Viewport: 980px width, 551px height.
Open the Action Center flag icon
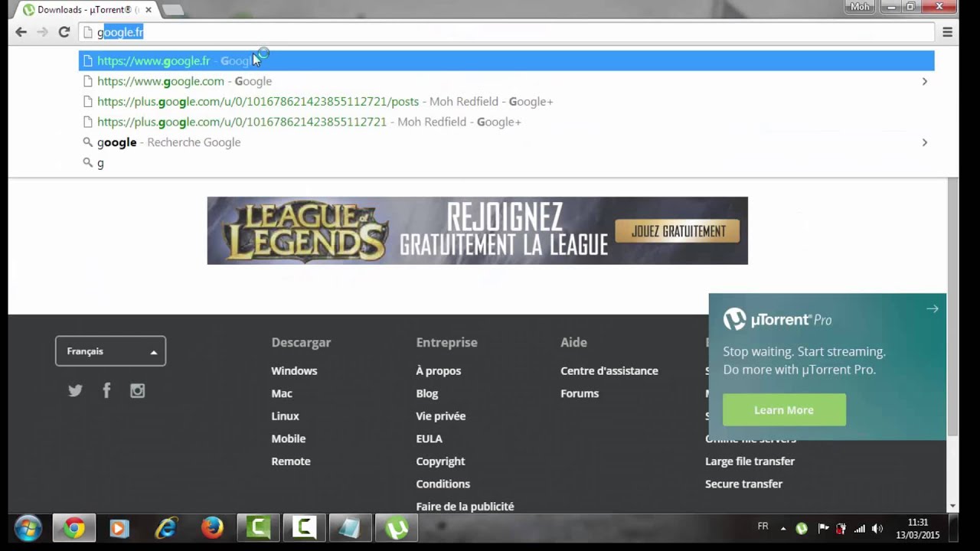point(823,529)
